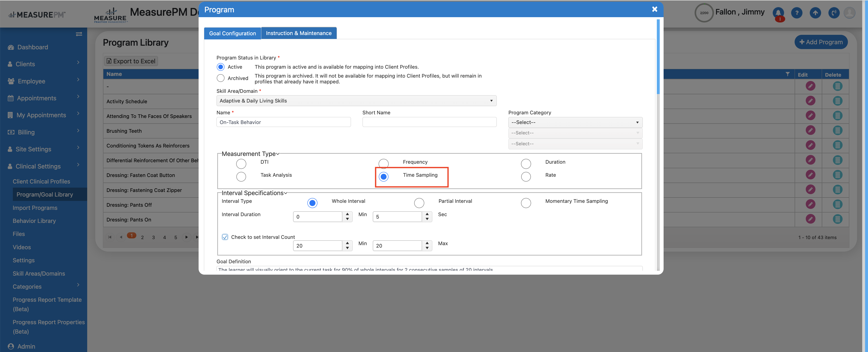Screen dimensions: 868x352
Task: Open the Program Category dropdown
Action: coord(575,122)
